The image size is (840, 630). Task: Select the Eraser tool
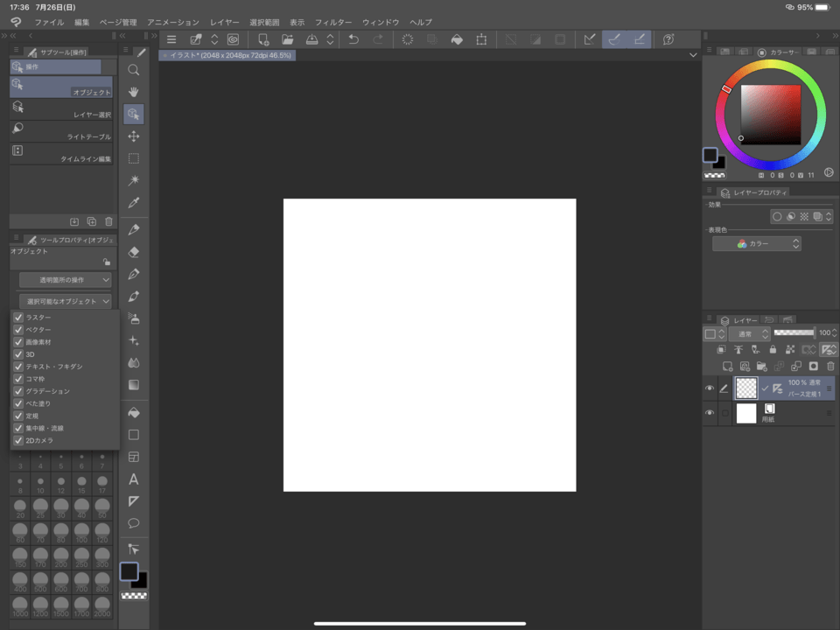coord(134,252)
